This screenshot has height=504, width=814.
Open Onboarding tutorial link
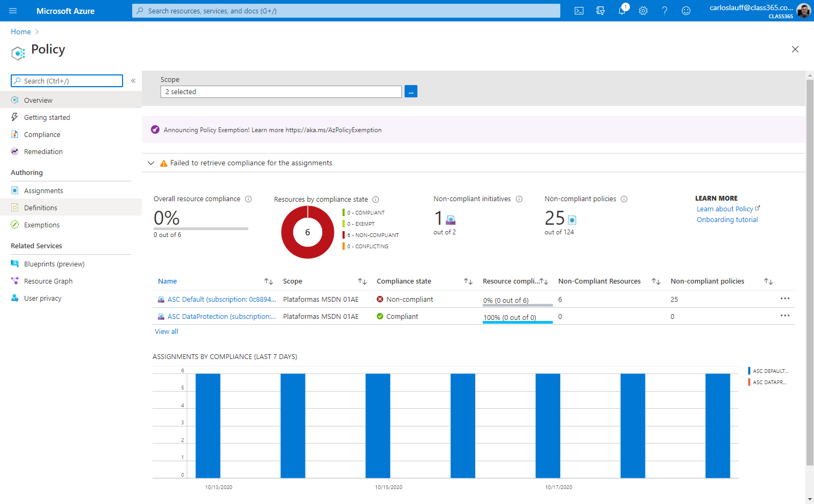coord(727,219)
